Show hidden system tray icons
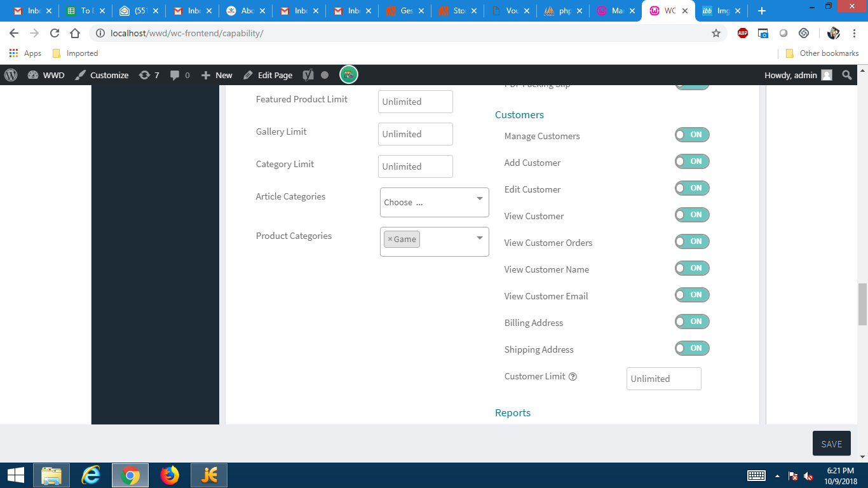The height and width of the screenshot is (488, 868). [777, 476]
